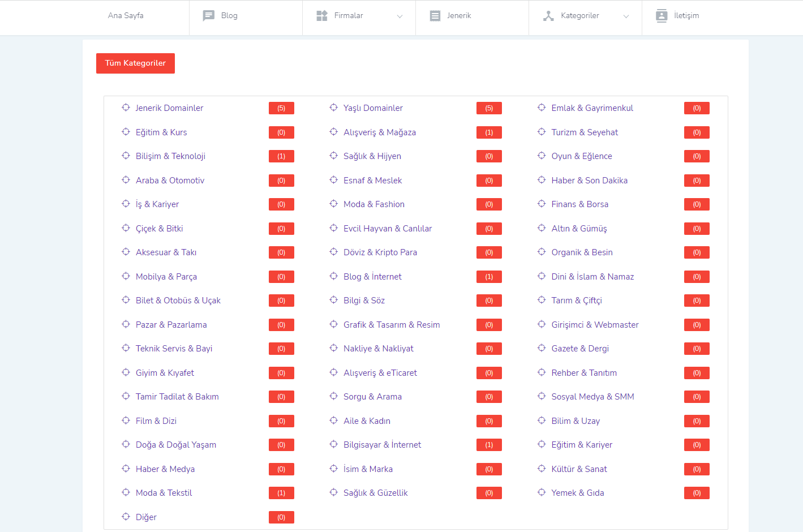Go to Sosyal Medya & SMM category
This screenshot has height=532, width=803.
click(592, 397)
